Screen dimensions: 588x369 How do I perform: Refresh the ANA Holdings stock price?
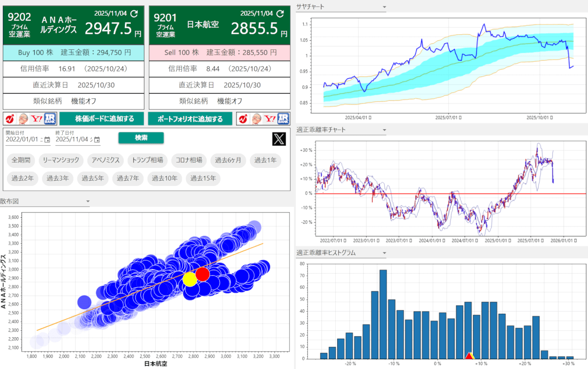tap(135, 14)
